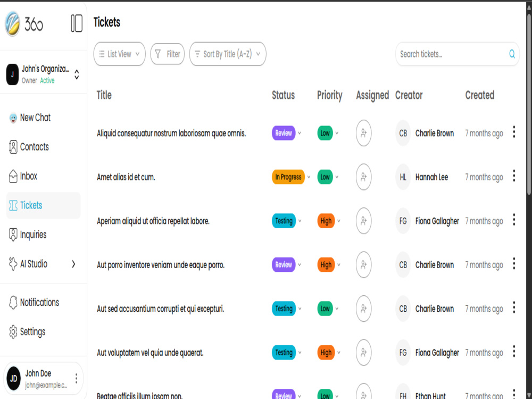The image size is (532, 399).
Task: Open the Inquiries section
Action: click(x=43, y=235)
